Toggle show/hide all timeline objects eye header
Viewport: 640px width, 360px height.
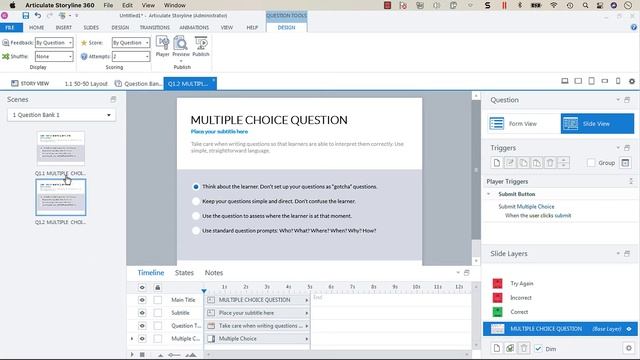coord(142,287)
